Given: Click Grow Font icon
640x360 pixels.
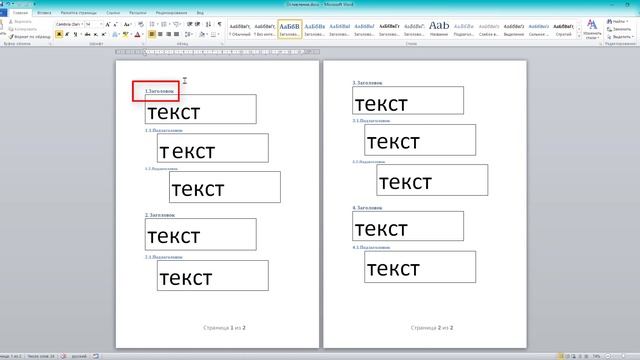Looking at the screenshot, I should (x=108, y=24).
